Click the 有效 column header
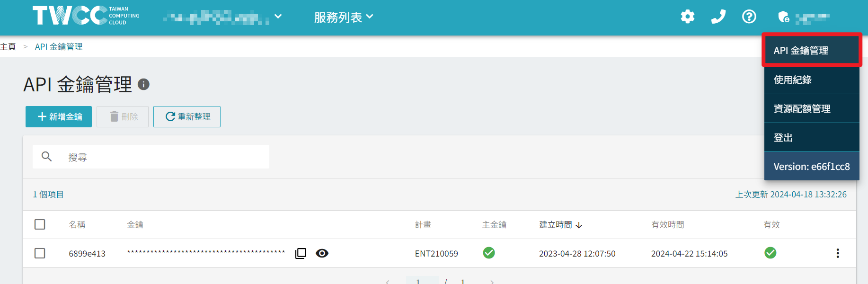 (772, 224)
